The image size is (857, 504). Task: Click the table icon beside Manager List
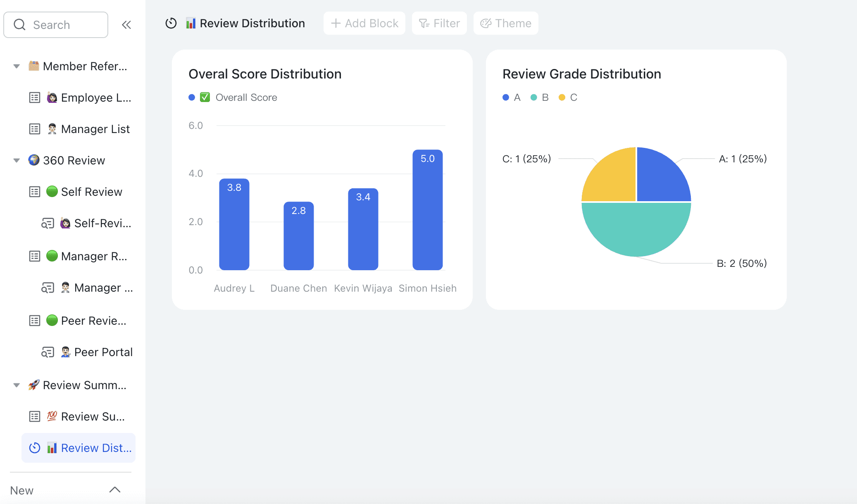tap(35, 129)
